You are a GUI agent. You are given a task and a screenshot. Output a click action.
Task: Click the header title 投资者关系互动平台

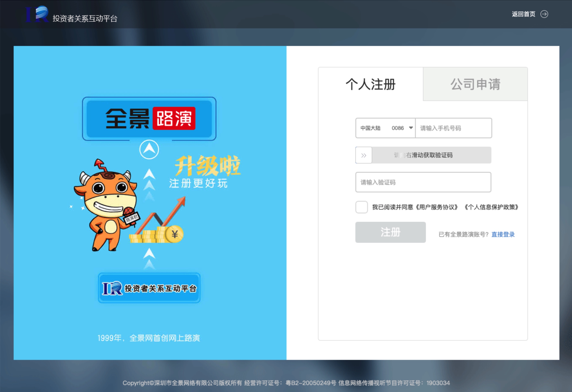point(85,18)
